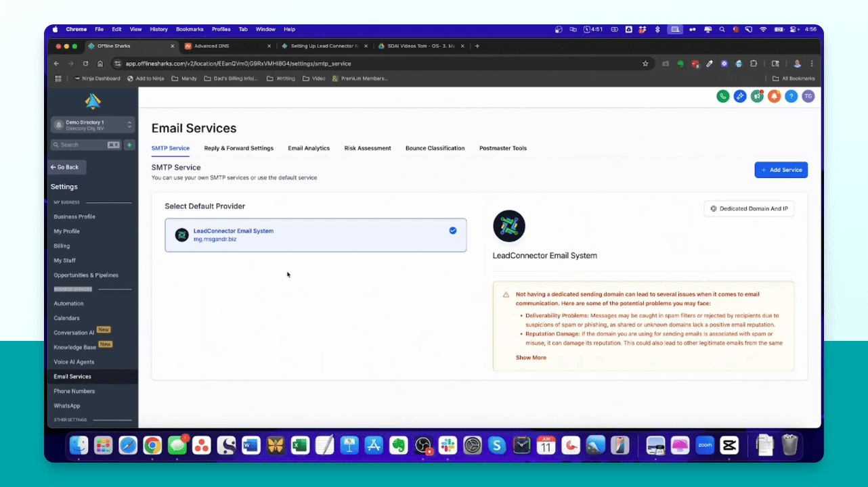Open the Trash in the Dock

point(789,445)
